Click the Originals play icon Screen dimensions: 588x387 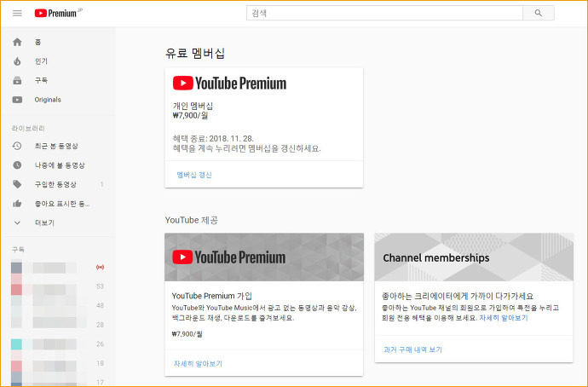pyautogui.click(x=17, y=100)
